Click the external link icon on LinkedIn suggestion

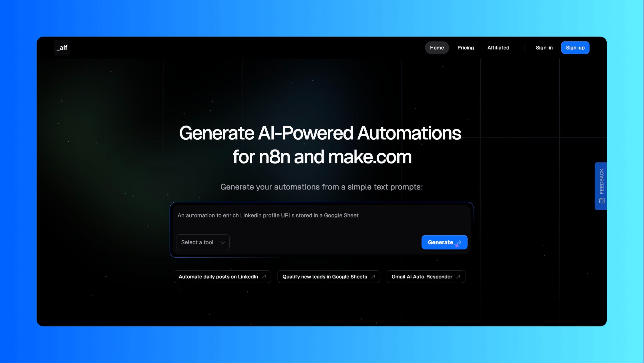[x=264, y=276]
